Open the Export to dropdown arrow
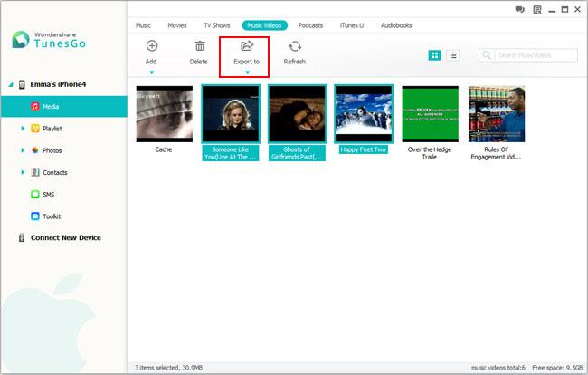The image size is (588, 375). point(247,72)
